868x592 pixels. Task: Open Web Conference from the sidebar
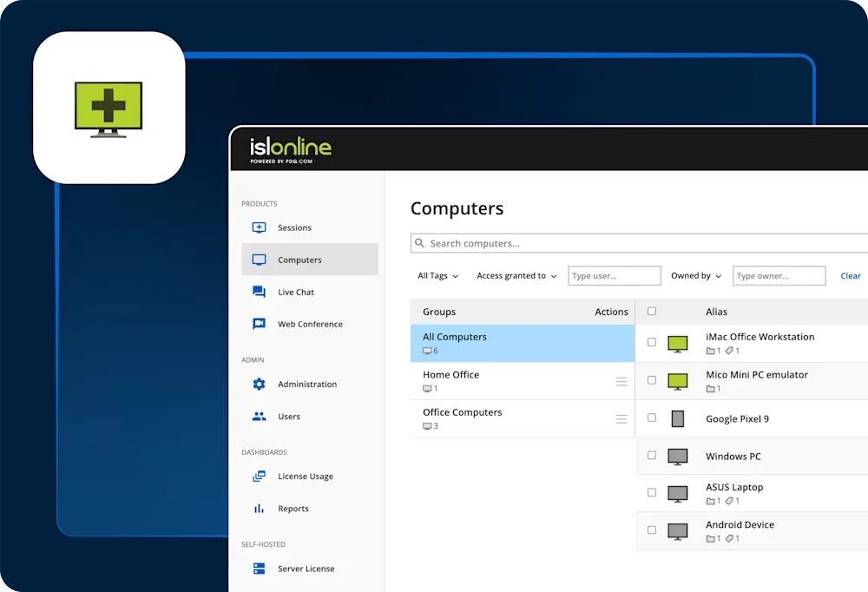click(310, 324)
